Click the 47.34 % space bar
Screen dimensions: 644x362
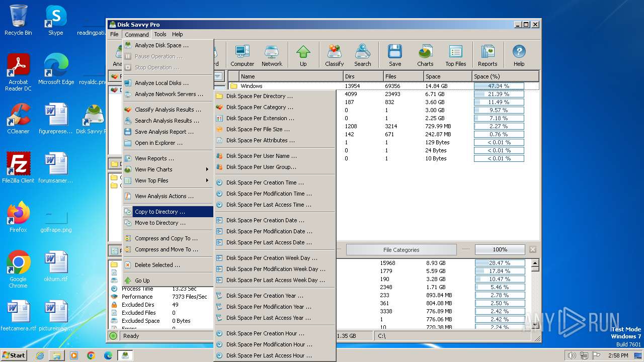pos(499,86)
